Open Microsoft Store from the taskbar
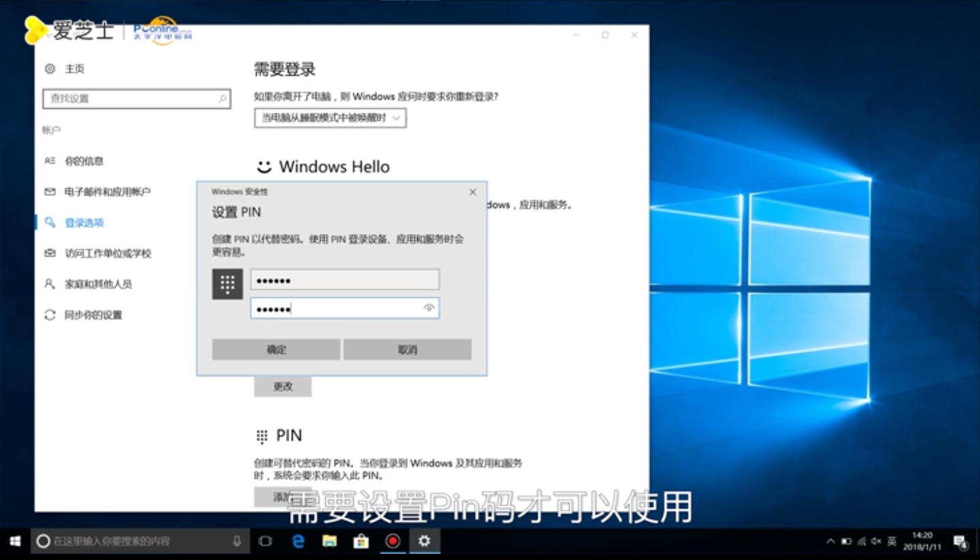This screenshot has height=560, width=980. tap(361, 542)
